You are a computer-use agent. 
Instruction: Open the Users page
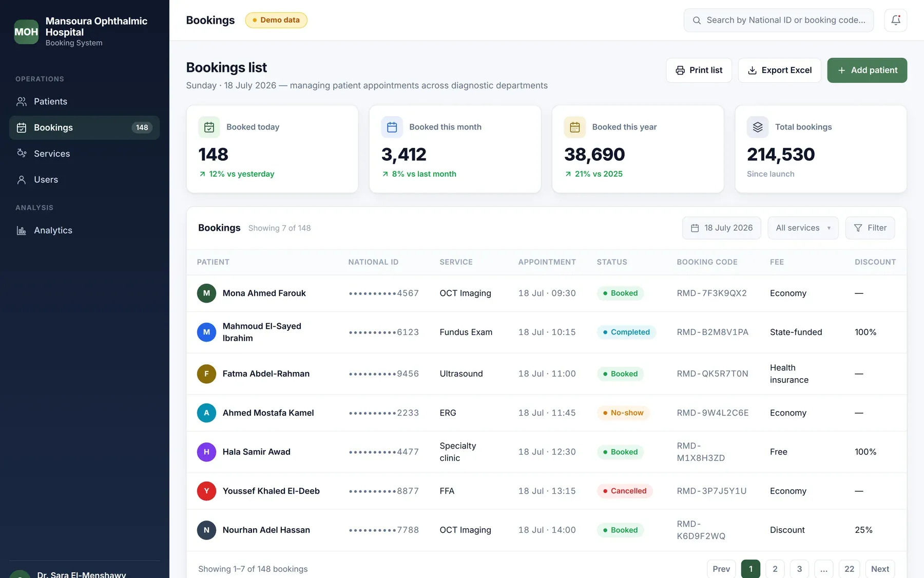(x=84, y=179)
